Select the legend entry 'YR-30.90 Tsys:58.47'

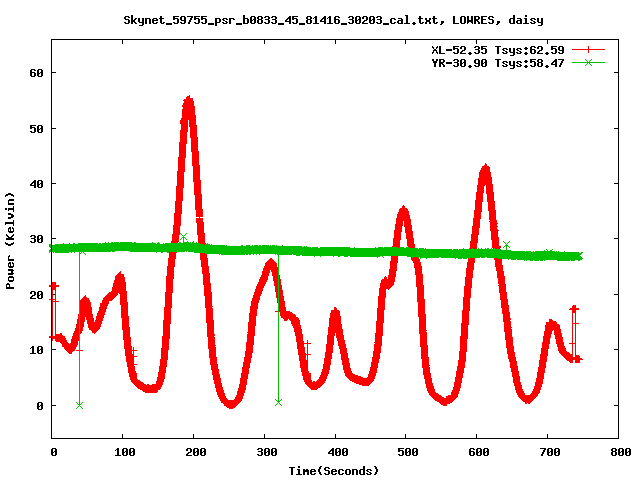[498, 63]
